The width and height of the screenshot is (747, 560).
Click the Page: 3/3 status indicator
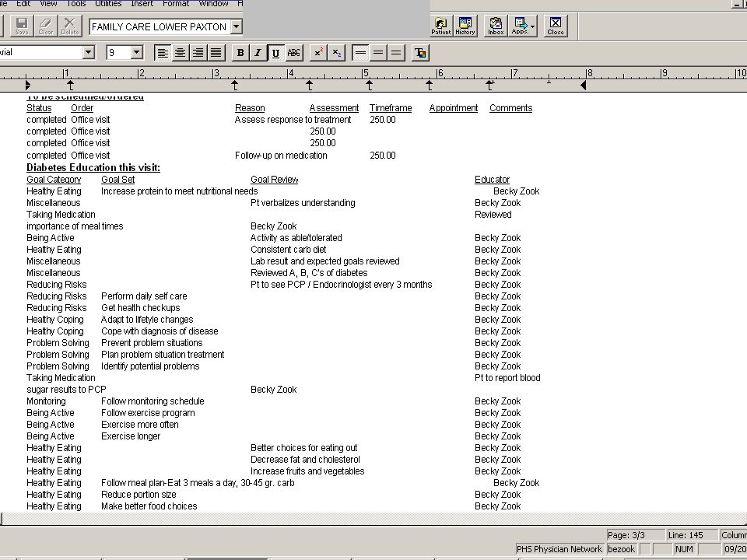click(636, 535)
